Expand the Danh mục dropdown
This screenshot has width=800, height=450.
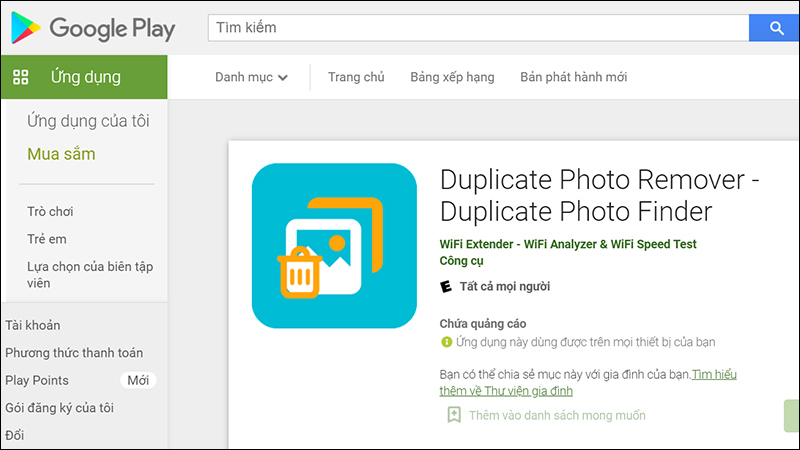251,77
